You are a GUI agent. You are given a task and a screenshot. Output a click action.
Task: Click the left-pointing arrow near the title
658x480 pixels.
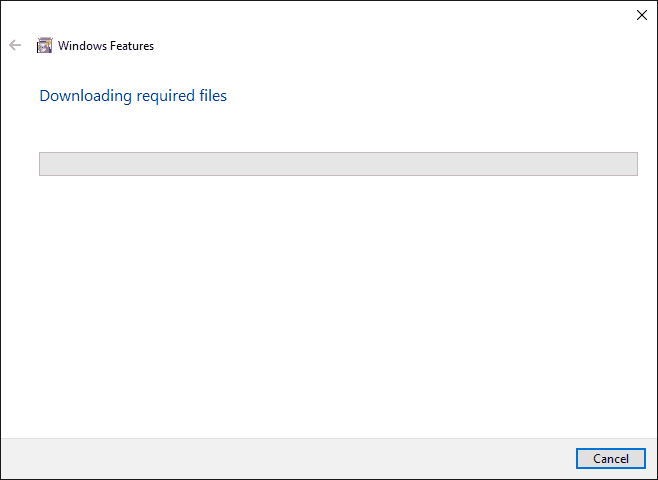tap(15, 45)
